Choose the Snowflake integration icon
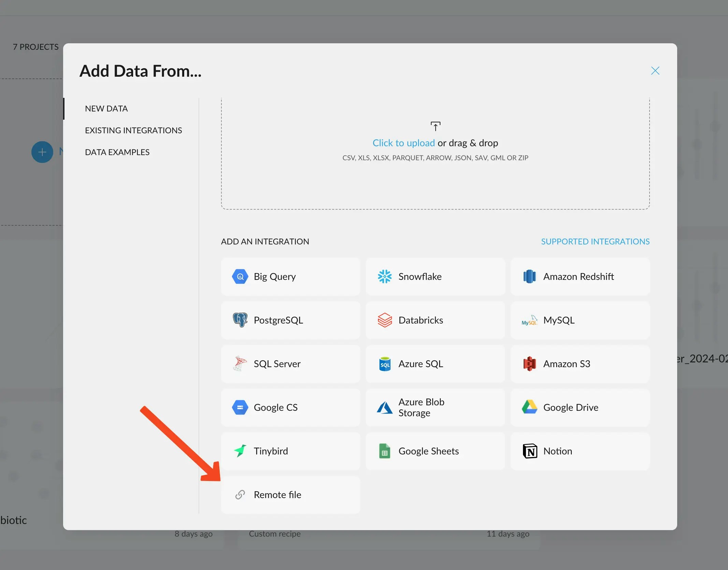 (384, 276)
